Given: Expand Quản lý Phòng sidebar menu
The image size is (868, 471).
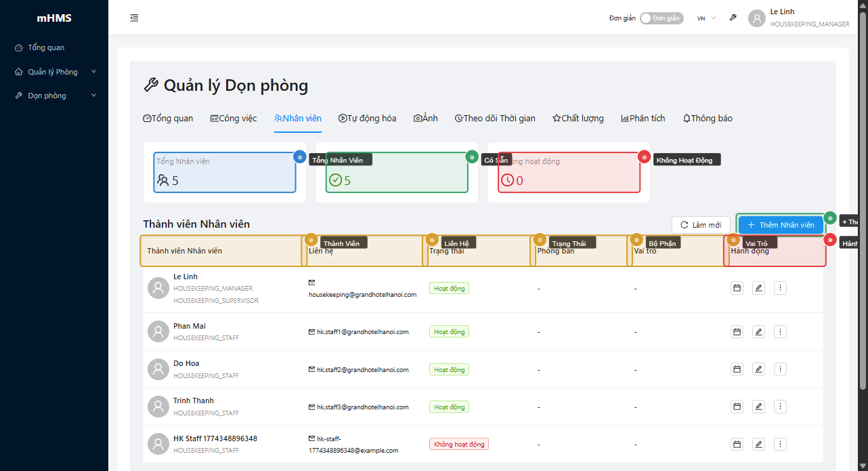Looking at the screenshot, I should [x=56, y=72].
